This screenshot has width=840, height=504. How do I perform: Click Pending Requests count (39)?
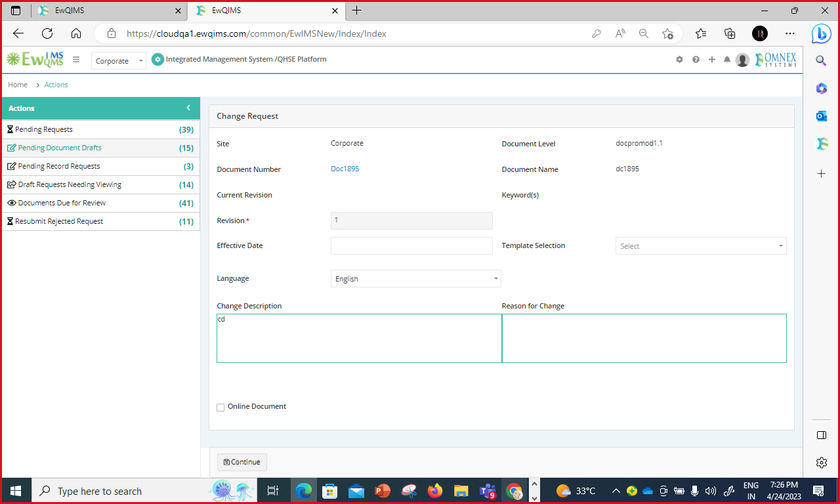click(x=186, y=129)
